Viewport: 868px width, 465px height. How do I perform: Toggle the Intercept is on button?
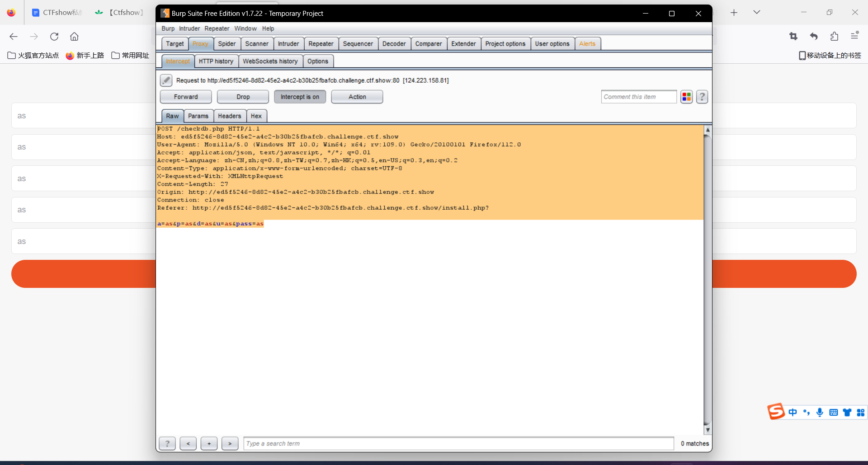pos(300,97)
